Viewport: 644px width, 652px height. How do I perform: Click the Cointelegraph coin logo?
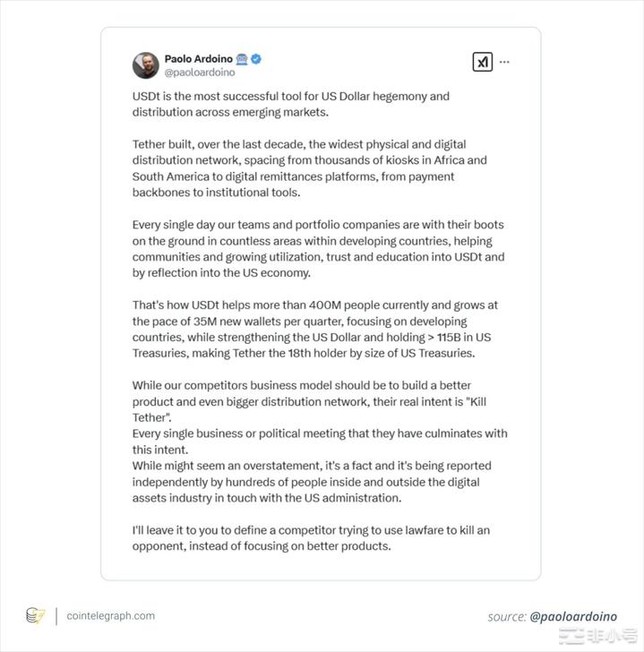click(35, 615)
